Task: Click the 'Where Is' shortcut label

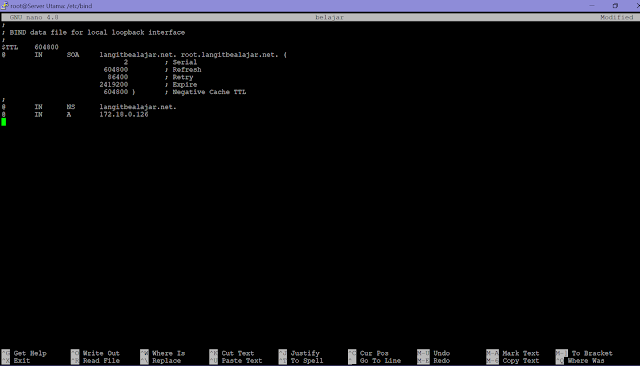Action: click(168, 353)
